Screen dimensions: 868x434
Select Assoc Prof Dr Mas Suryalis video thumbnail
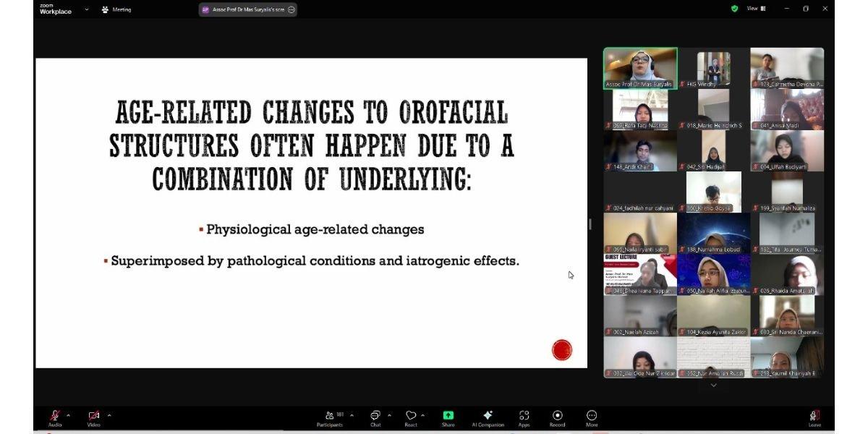[640, 68]
